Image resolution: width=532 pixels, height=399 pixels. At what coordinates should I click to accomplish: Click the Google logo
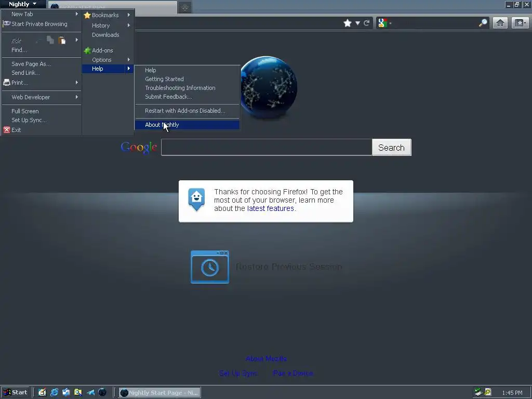tap(139, 148)
